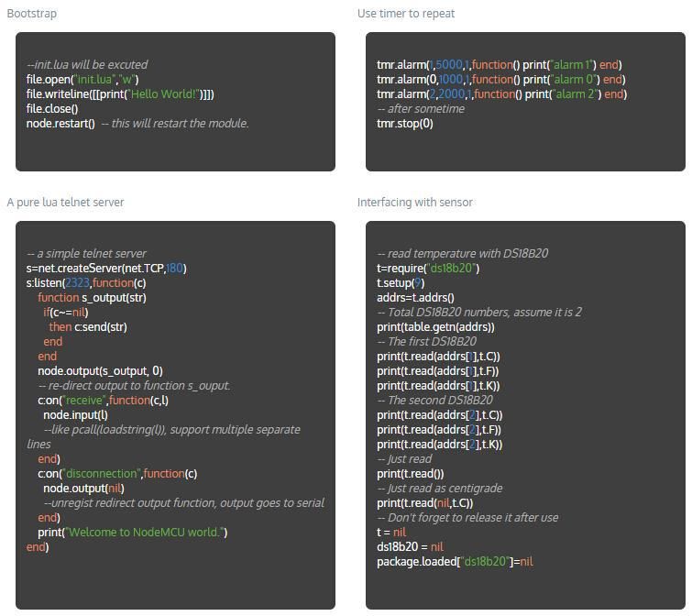Click the tmr.alarm line printing "alarm 2"
Screen dimensions: 692x616
pos(501,94)
